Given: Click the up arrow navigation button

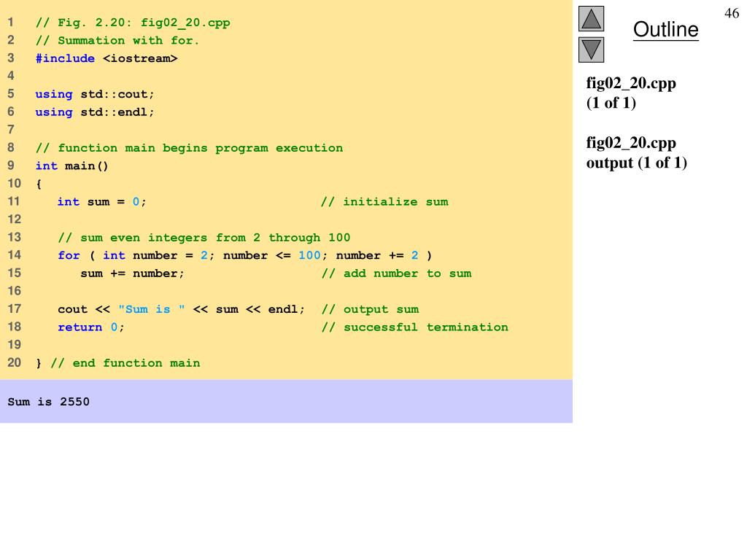Looking at the screenshot, I should [591, 18].
